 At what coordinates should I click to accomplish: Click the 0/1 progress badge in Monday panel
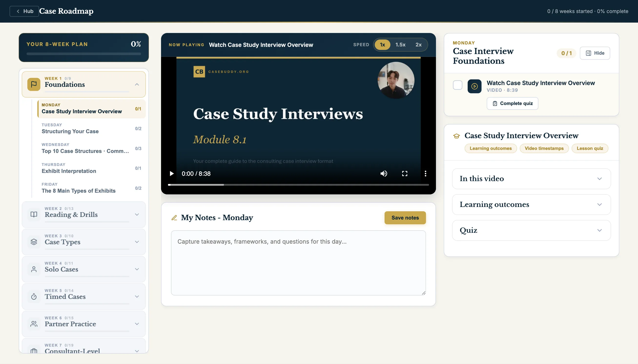click(x=566, y=53)
